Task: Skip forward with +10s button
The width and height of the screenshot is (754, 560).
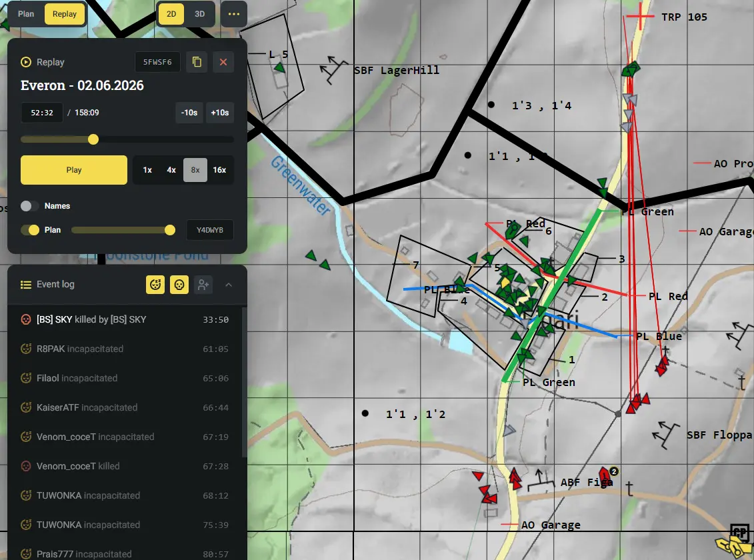Action: [220, 113]
